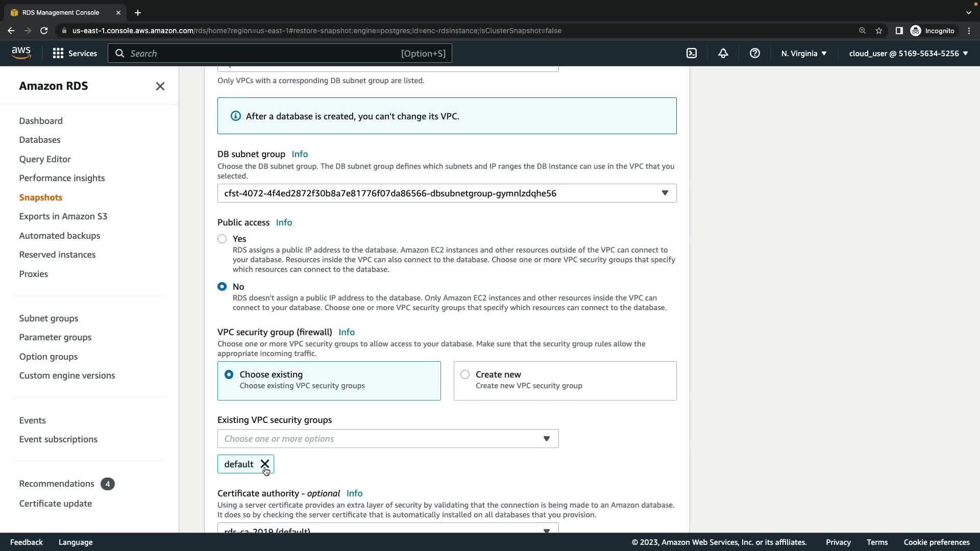Image resolution: width=980 pixels, height=551 pixels.
Task: Select No for Public access
Action: (x=222, y=287)
